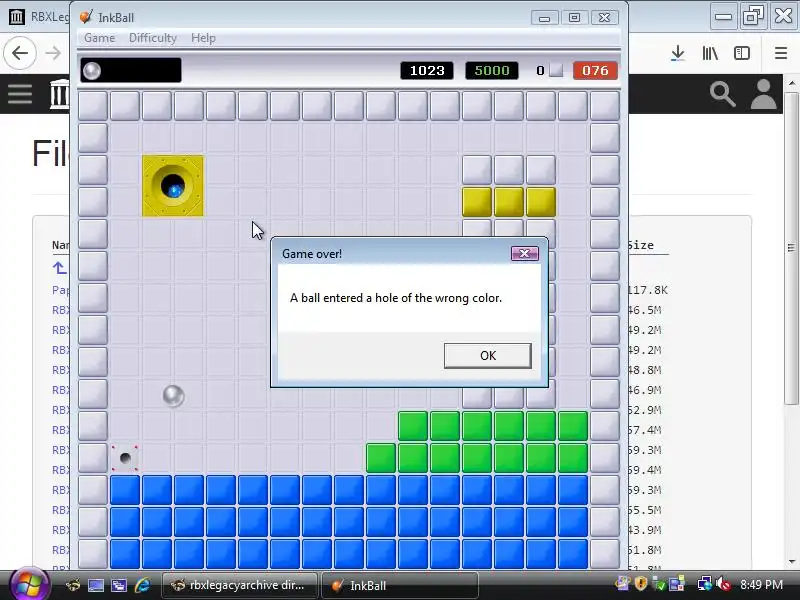Click the green 5000 bonus counter
This screenshot has width=800, height=600.
click(x=492, y=70)
